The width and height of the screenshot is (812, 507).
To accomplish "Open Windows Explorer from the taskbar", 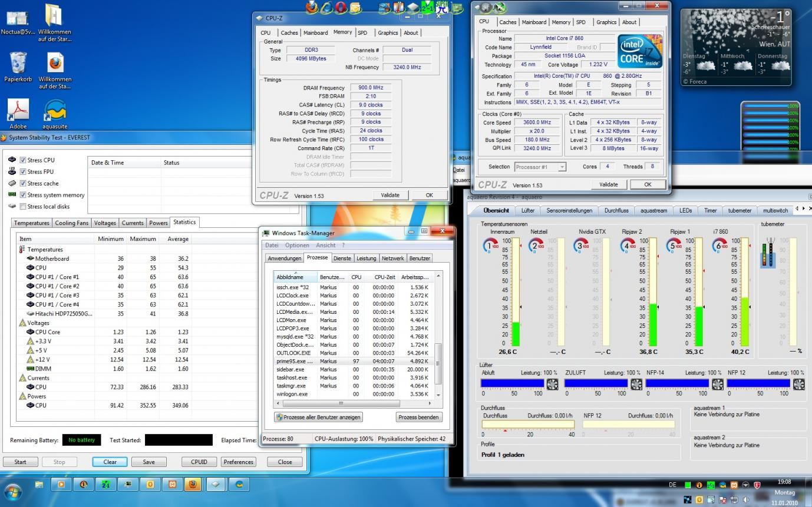I will [39, 485].
